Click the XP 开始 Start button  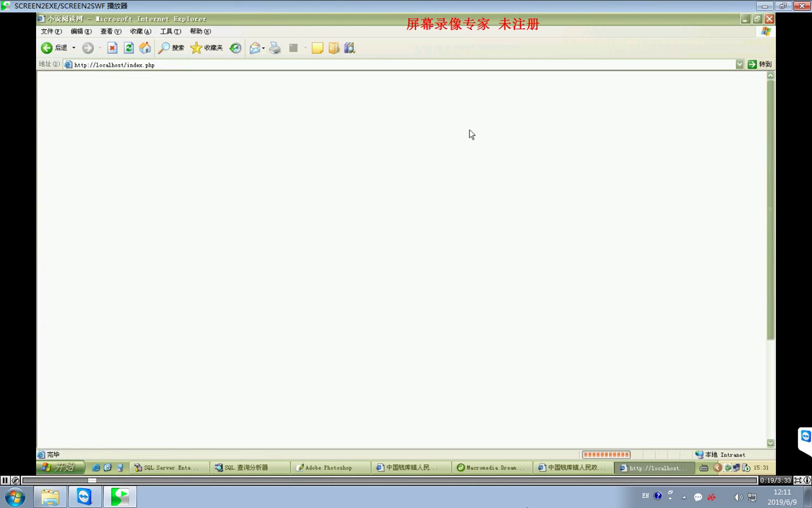[61, 467]
